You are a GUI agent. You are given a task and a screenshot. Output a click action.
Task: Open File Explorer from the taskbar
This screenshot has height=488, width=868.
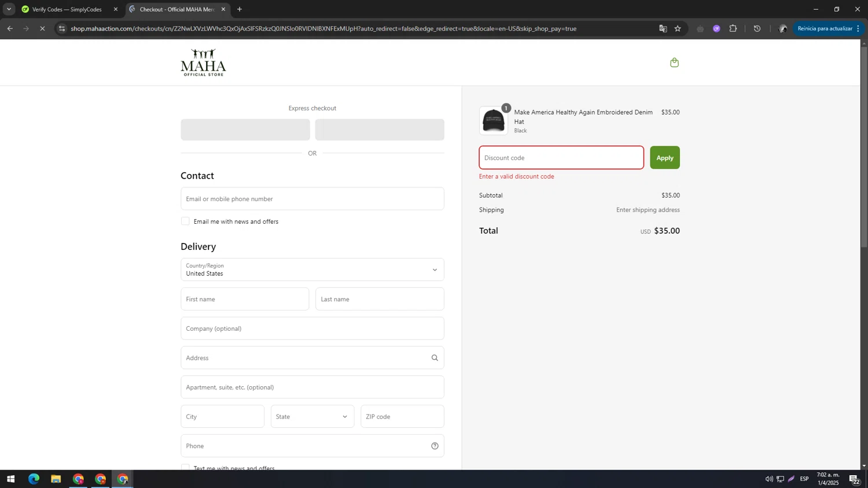point(56,479)
